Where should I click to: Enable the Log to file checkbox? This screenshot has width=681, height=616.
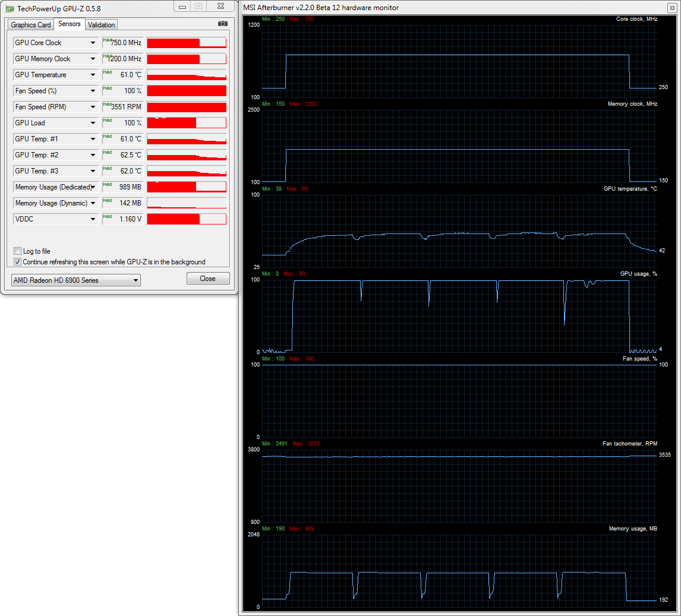(18, 251)
